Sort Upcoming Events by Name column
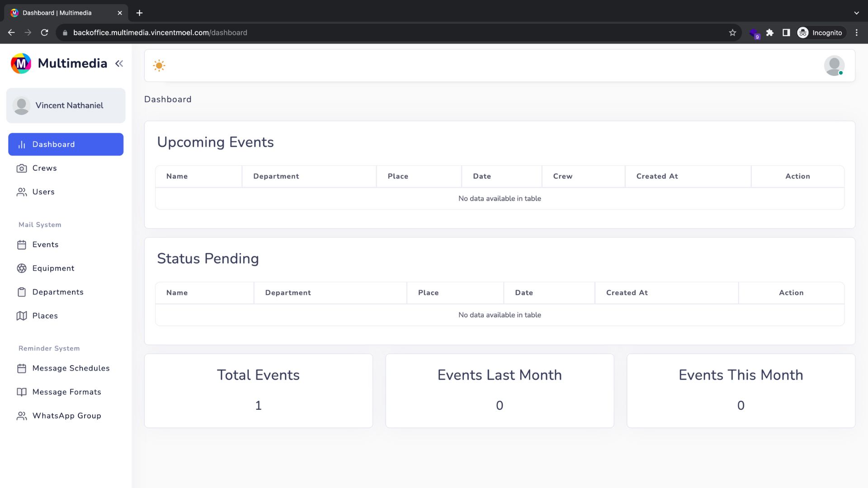868x488 pixels. click(x=177, y=176)
